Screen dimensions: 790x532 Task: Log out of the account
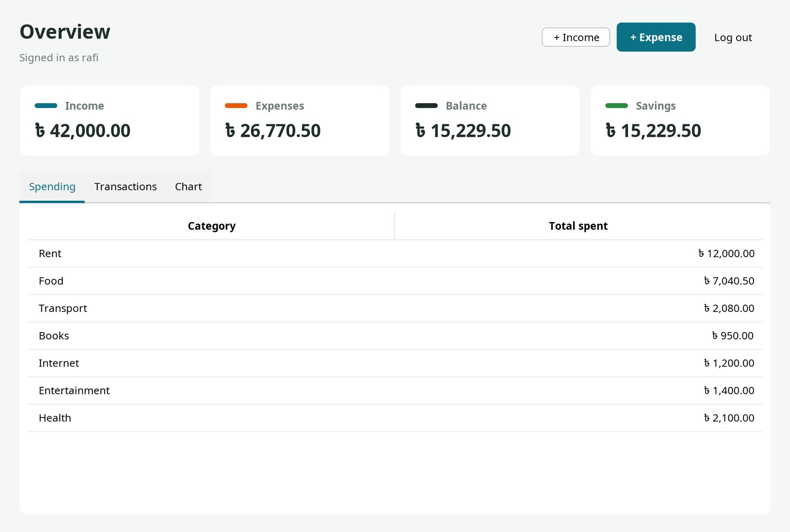click(733, 38)
